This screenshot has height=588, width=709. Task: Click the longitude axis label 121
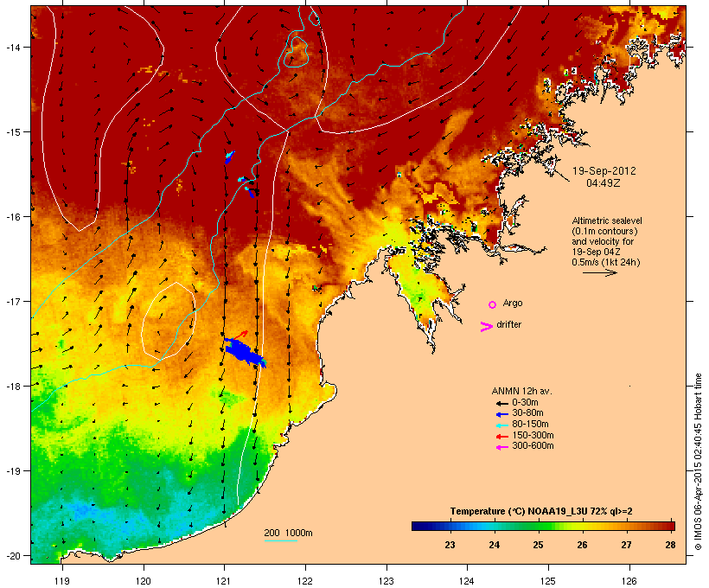[224, 581]
